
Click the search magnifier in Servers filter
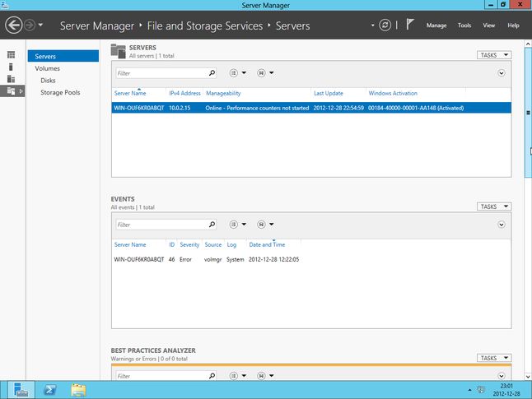[x=212, y=73]
